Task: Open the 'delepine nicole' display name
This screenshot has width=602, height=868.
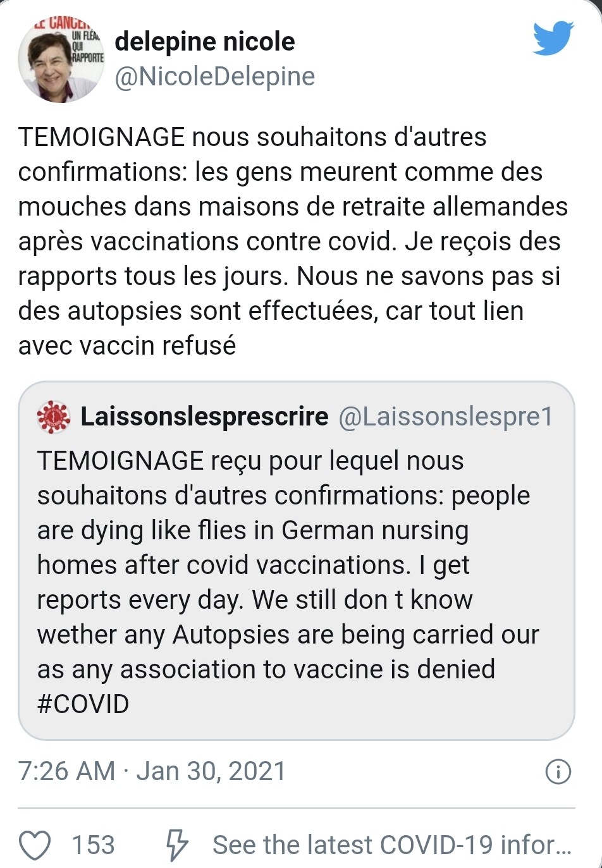Action: tap(205, 42)
